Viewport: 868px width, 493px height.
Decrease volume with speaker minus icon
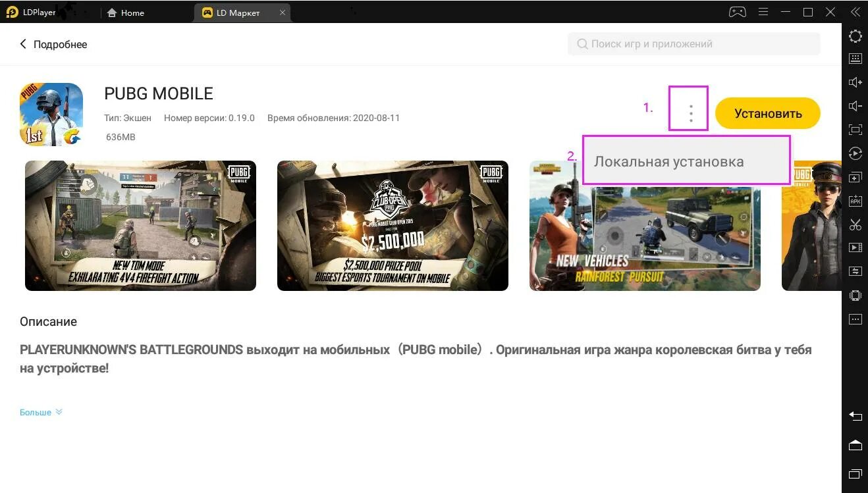855,106
